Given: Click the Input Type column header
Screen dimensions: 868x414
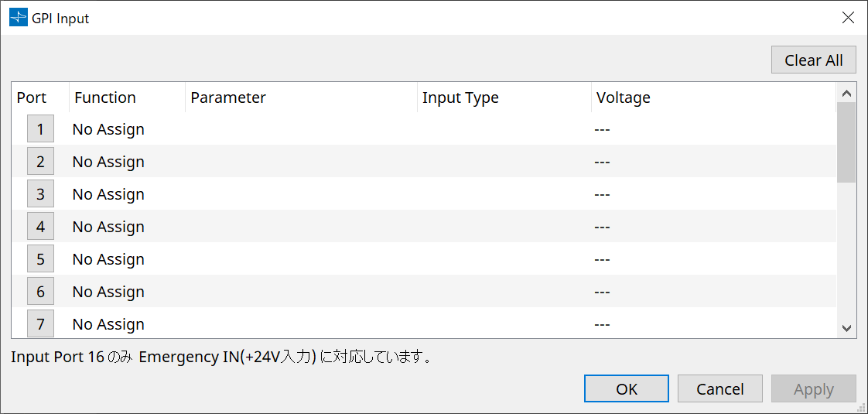Looking at the screenshot, I should 460,98.
